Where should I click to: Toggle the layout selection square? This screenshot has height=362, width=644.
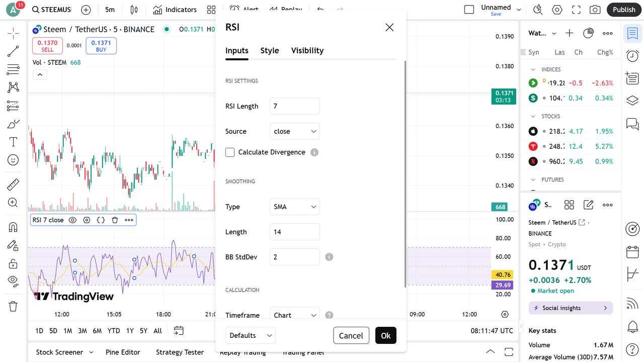469,10
